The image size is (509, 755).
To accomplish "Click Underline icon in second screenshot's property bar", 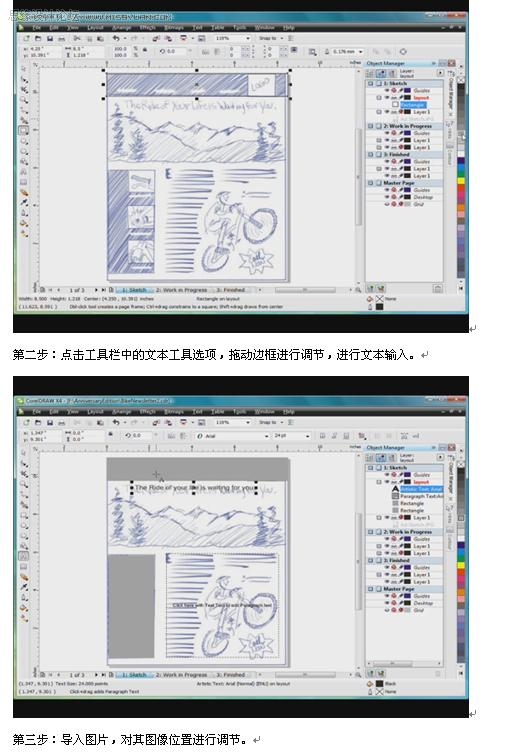I will 346,436.
